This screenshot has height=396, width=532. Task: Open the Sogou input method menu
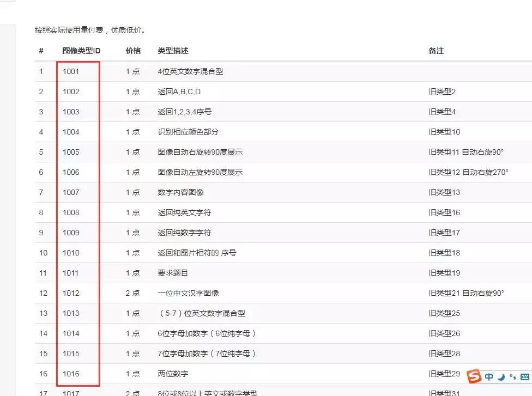474,376
